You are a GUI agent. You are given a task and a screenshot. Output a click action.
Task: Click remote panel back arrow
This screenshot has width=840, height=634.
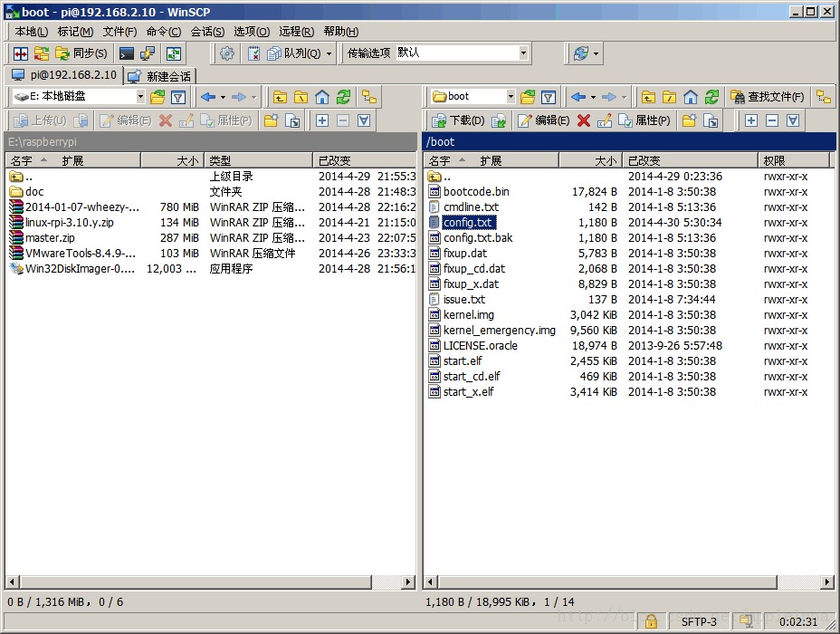(x=578, y=97)
